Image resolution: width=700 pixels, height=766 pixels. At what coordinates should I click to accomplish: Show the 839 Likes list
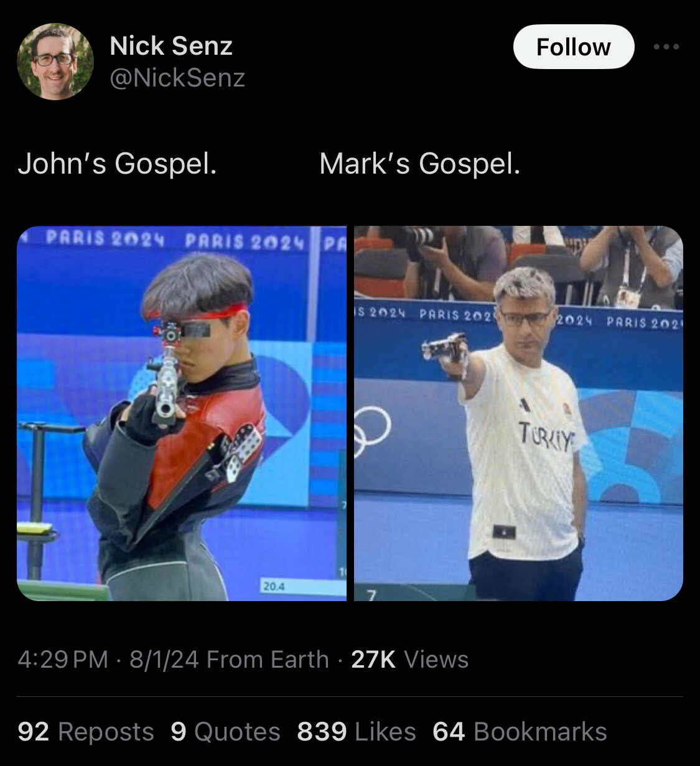pos(356,732)
